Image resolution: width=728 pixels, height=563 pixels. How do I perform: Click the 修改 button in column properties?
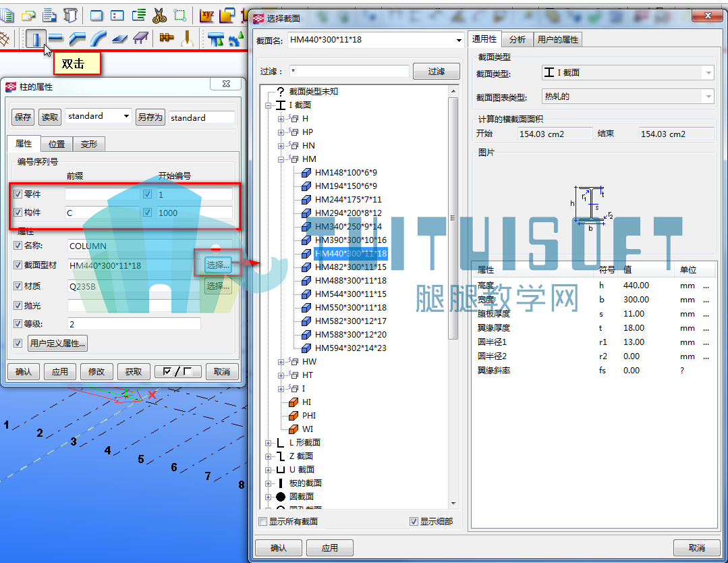point(96,371)
